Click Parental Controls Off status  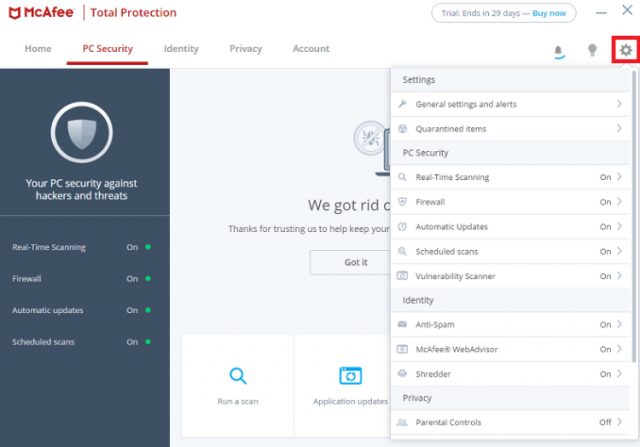(x=605, y=422)
